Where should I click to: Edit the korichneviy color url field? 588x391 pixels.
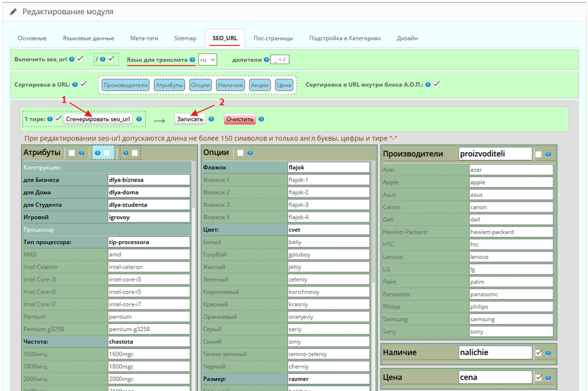click(329, 292)
